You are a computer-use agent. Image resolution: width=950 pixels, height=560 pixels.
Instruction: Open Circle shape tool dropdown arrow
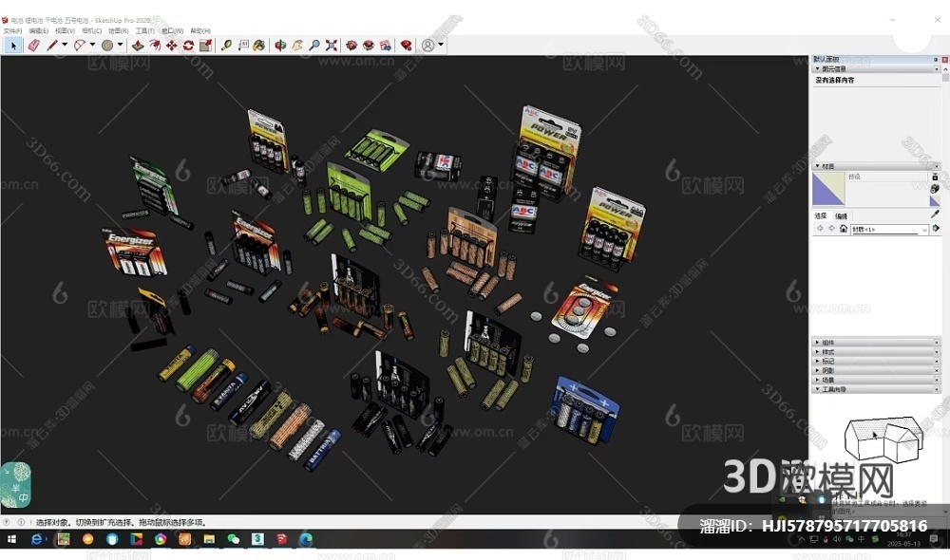120,45
